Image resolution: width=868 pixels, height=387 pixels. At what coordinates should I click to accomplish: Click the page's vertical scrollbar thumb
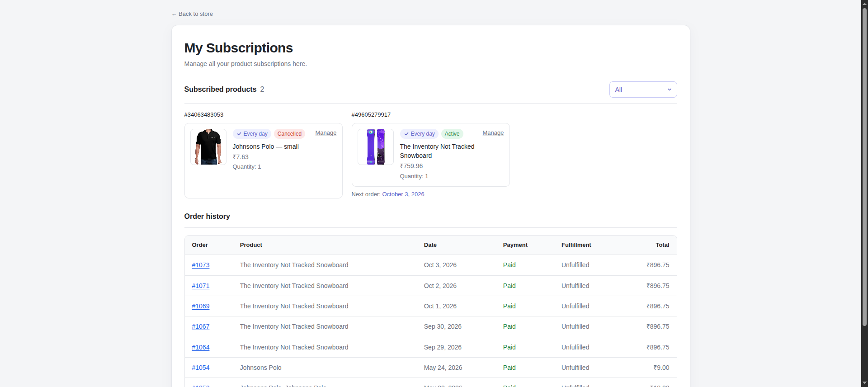864,166
